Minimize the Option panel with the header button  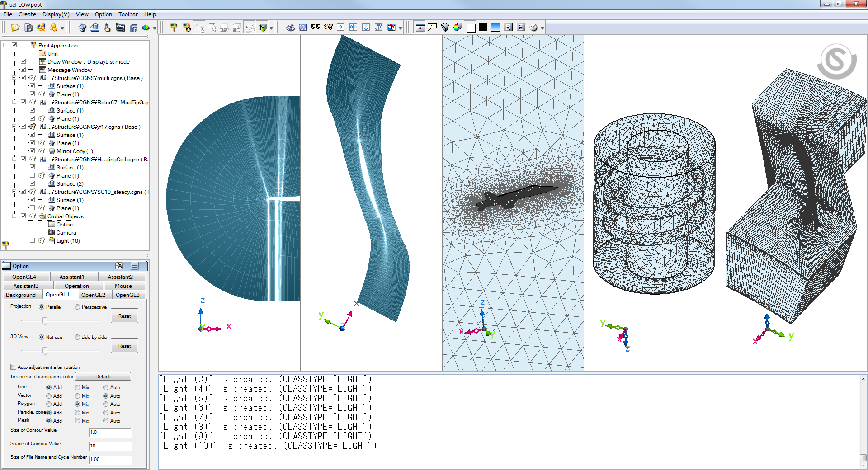pos(134,266)
